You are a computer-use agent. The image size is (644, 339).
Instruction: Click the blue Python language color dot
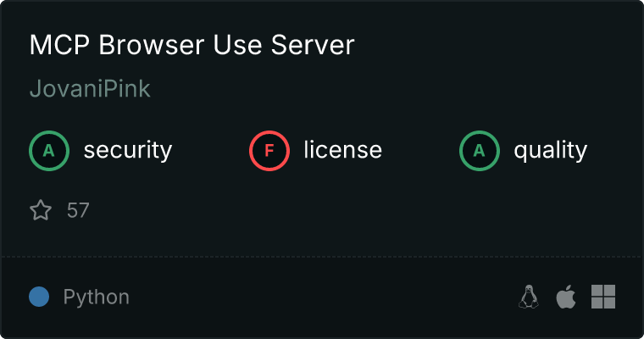pos(39,297)
